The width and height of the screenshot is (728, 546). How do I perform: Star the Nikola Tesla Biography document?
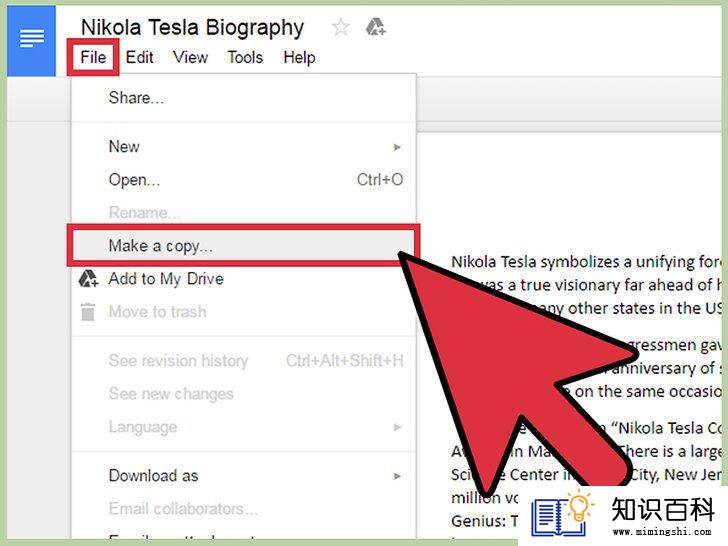pyautogui.click(x=341, y=27)
